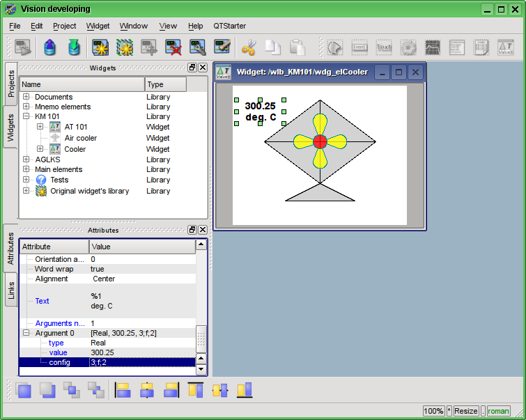Click the delete visual item icon with red X
Viewport: 526px width, 420px height.
(173, 47)
